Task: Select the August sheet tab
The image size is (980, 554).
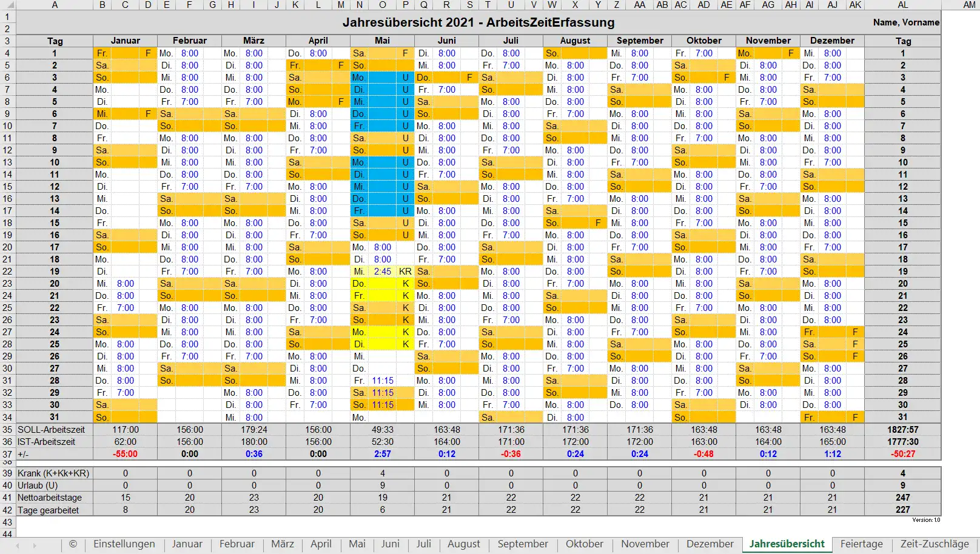Action: point(464,544)
